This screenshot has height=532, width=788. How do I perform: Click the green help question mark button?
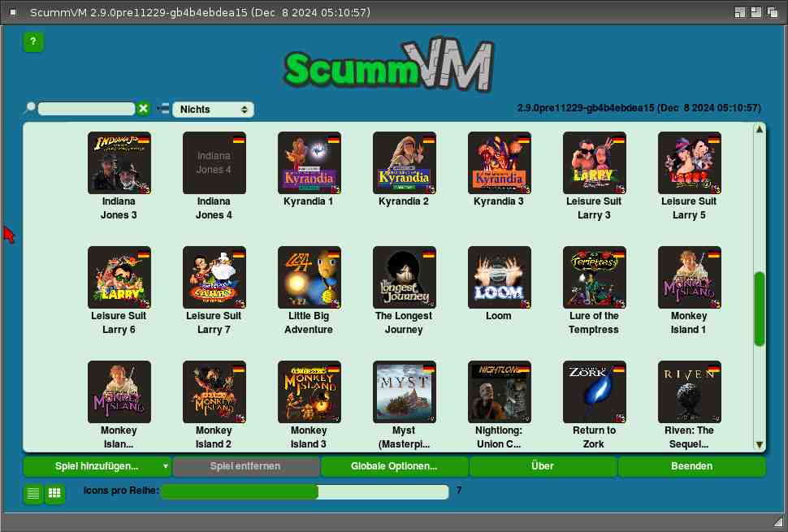(33, 41)
